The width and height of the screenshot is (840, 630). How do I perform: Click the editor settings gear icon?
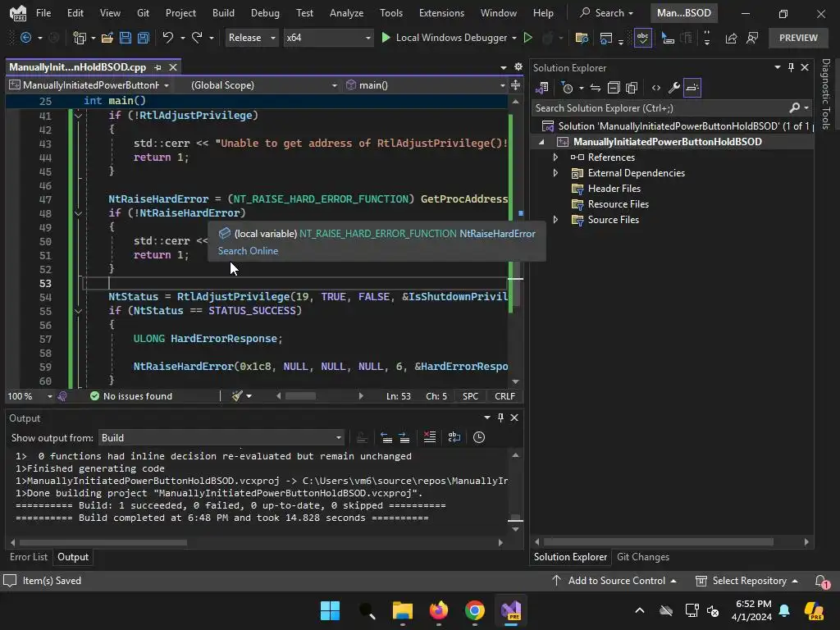point(518,67)
